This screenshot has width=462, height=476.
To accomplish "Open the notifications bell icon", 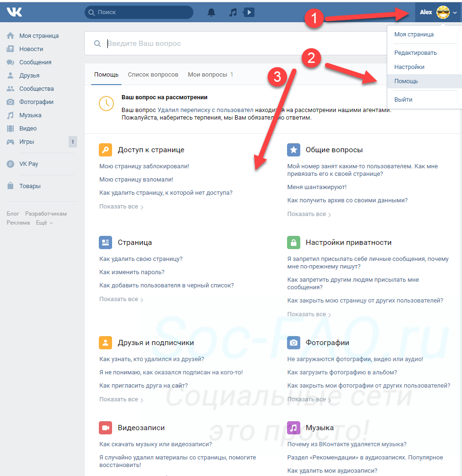I will 211,12.
